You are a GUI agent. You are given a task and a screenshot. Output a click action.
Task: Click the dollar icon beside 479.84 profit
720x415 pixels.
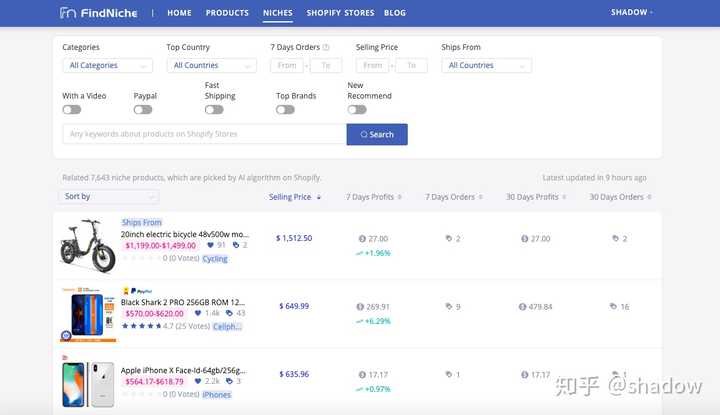click(x=522, y=307)
